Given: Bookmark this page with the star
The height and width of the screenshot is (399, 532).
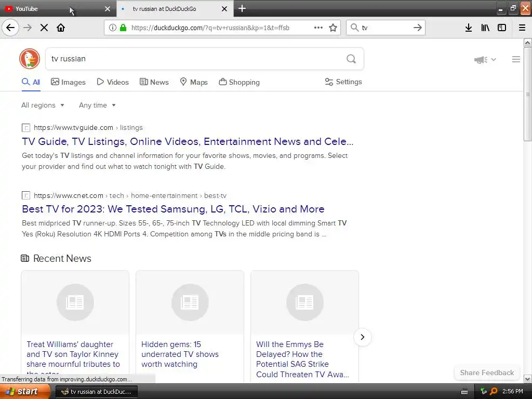Looking at the screenshot, I should click(x=333, y=28).
